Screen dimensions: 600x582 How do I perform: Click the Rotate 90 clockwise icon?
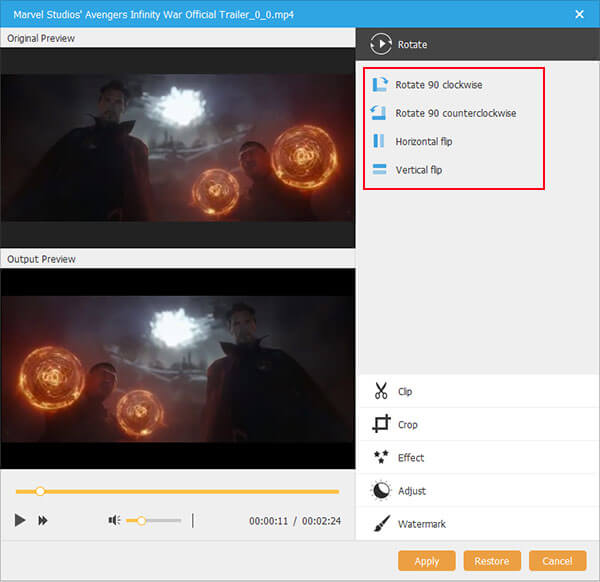379,84
